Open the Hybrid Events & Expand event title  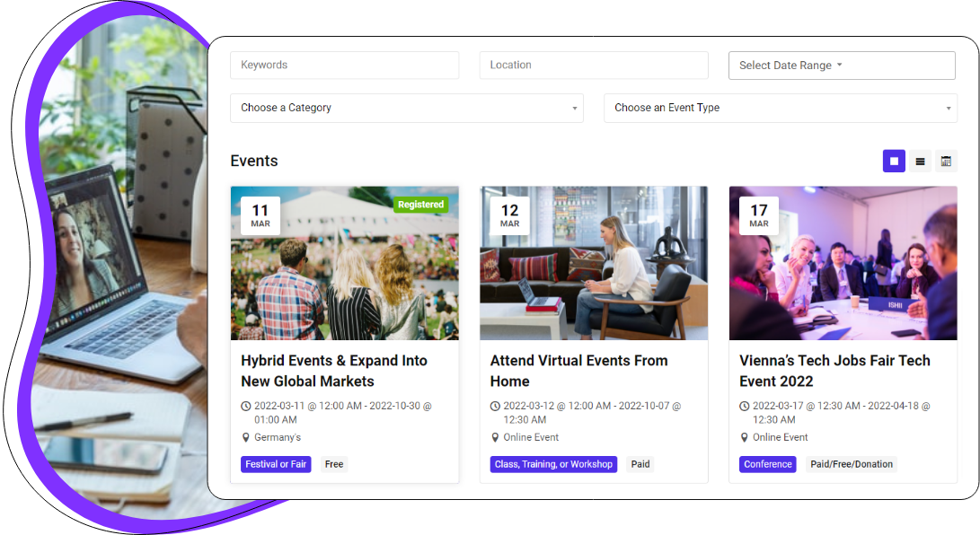(x=334, y=371)
